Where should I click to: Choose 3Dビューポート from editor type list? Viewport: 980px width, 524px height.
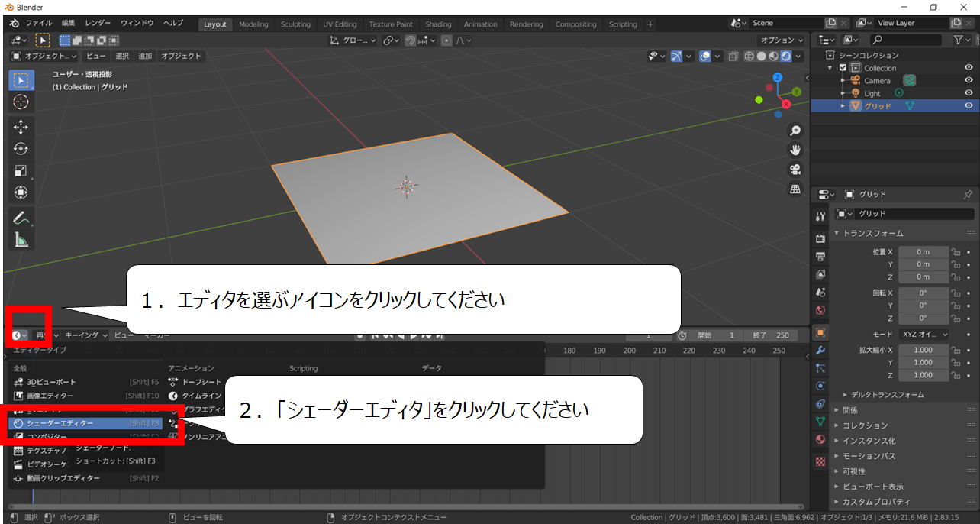point(85,382)
